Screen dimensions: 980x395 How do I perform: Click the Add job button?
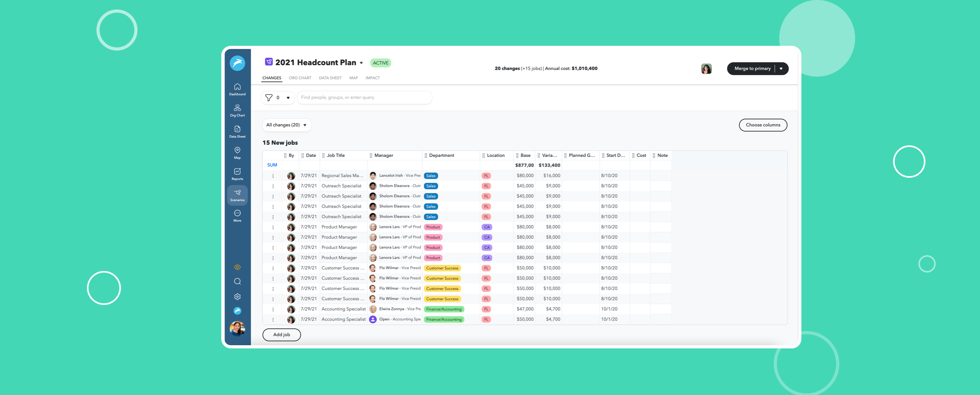(x=281, y=335)
